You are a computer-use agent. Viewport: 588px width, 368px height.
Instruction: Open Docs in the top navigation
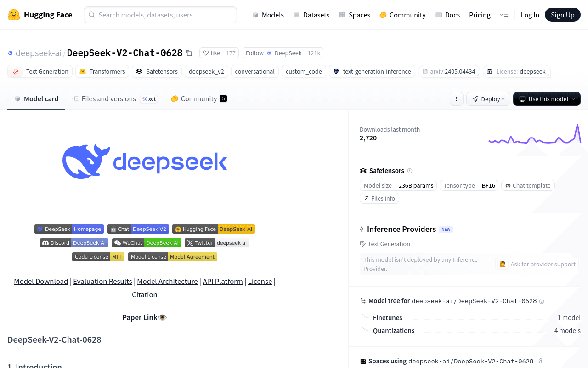[447, 15]
